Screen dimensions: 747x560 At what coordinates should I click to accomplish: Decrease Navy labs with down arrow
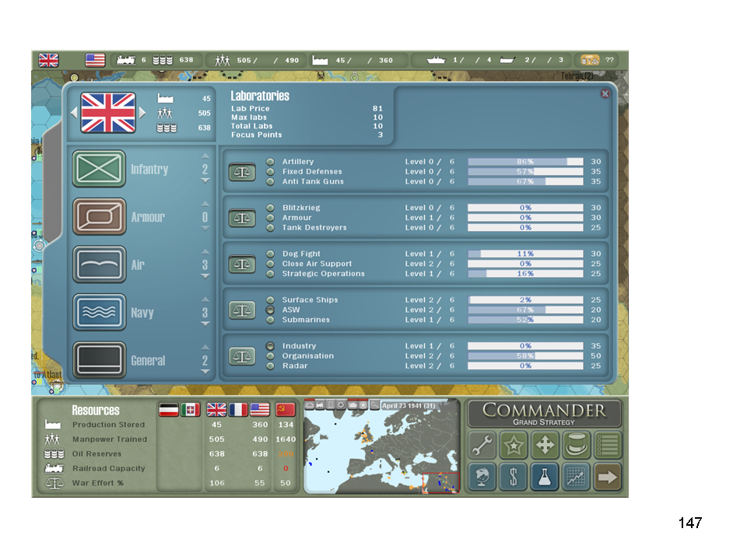[x=205, y=324]
